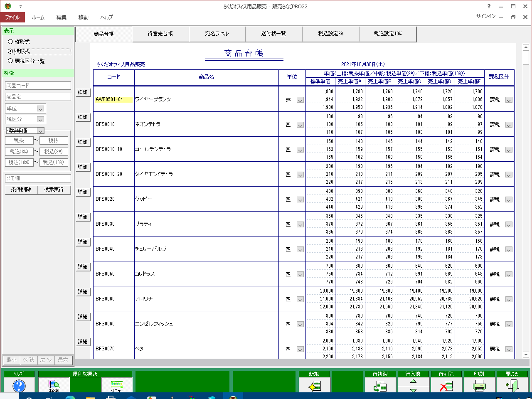Viewport: 532px width, 399px height.
Task: Click the application icon in the title bar
Action: [x=8, y=6]
